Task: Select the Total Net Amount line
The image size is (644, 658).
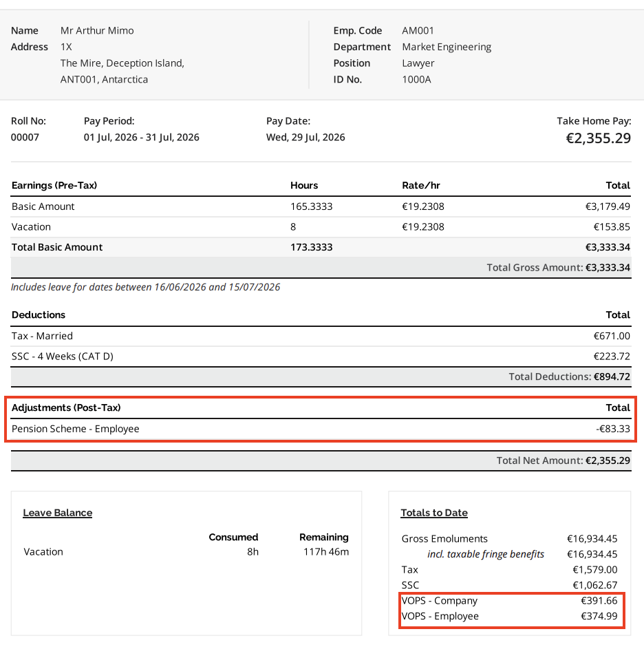Action: tap(321, 460)
